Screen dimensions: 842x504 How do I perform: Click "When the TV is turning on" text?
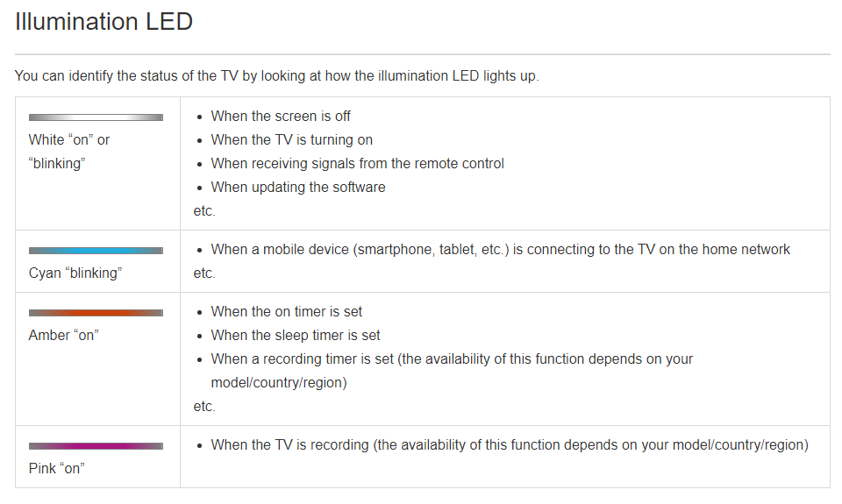pos(291,139)
